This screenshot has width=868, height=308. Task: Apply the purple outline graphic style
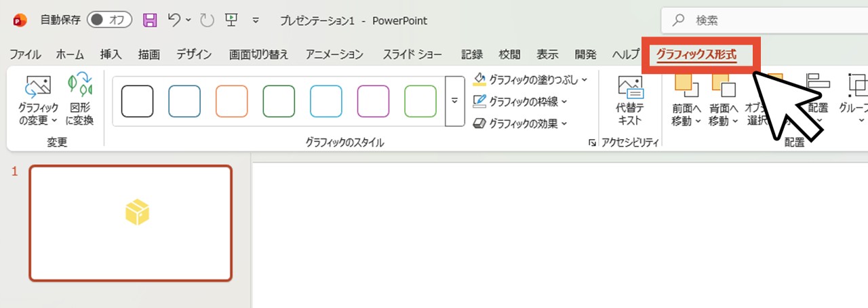[x=373, y=101]
